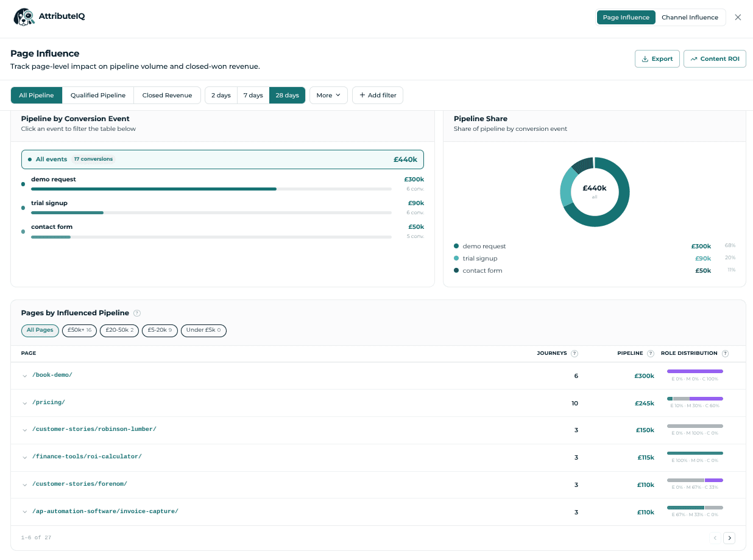Filter pages by Under £5k chip
The width and height of the screenshot is (753, 560).
click(203, 331)
